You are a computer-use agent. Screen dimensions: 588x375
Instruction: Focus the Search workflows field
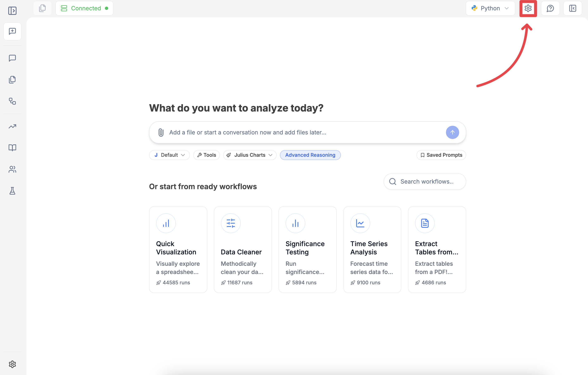425,182
